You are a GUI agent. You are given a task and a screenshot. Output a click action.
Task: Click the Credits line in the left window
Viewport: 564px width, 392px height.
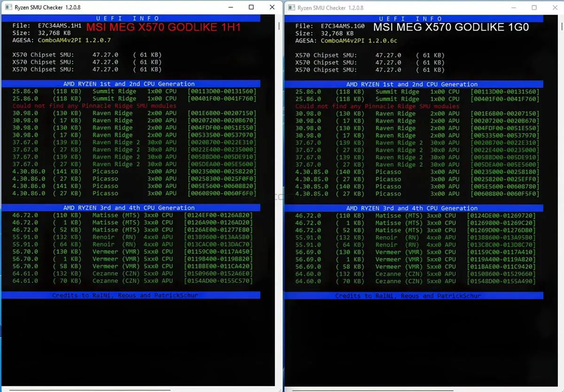pos(130,295)
